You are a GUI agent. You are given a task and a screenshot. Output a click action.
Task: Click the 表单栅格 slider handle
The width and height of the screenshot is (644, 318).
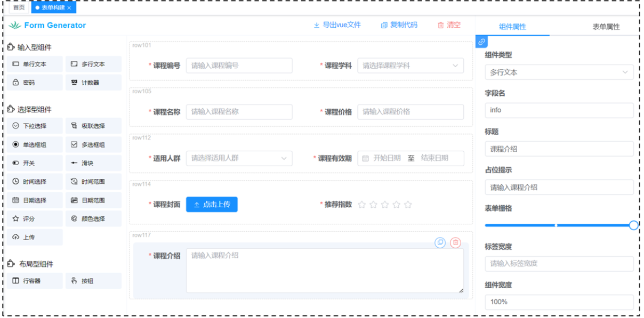point(633,225)
